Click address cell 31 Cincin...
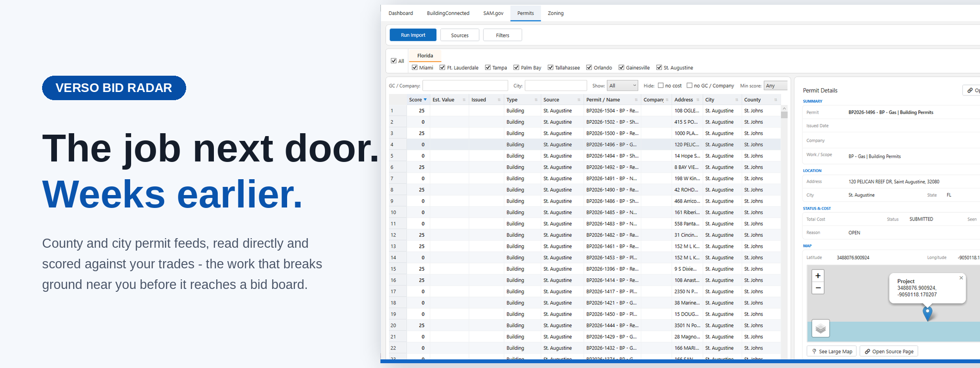Image resolution: width=980 pixels, height=368 pixels. pyautogui.click(x=687, y=235)
